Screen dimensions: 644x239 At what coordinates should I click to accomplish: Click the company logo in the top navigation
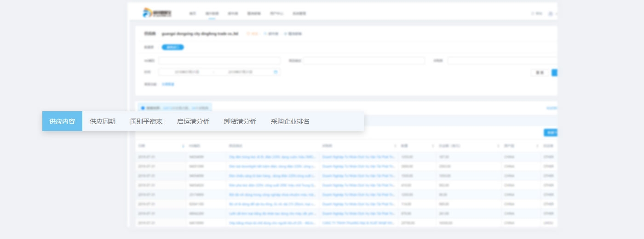coord(157,13)
